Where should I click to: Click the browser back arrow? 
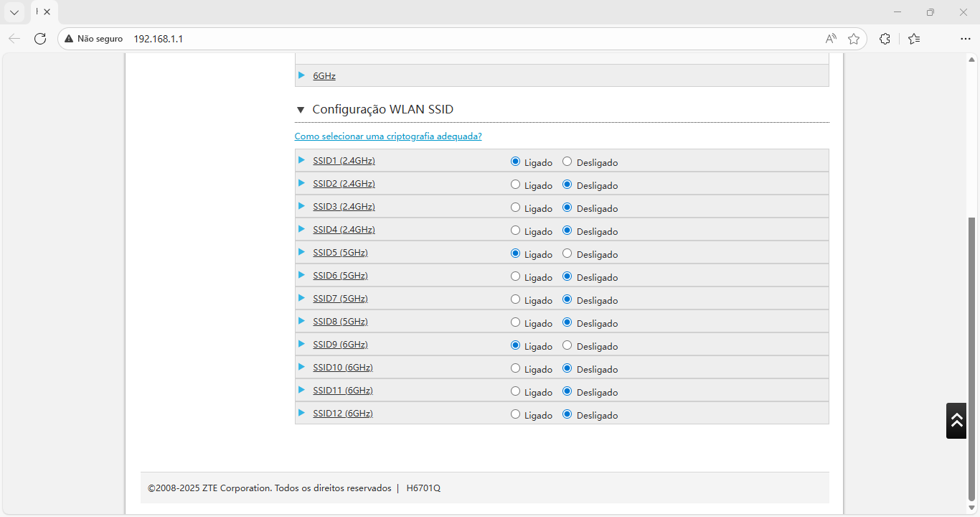click(x=14, y=39)
